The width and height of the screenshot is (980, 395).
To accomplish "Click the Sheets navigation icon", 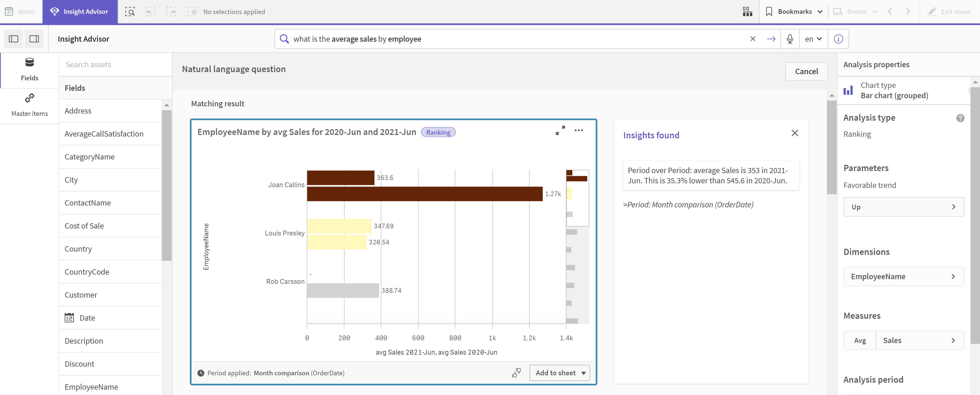I will (x=838, y=11).
